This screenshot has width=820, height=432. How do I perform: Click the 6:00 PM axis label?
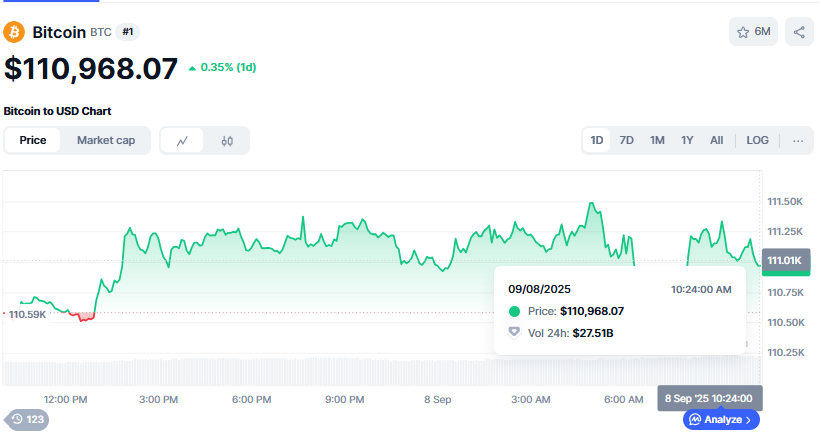(x=252, y=400)
